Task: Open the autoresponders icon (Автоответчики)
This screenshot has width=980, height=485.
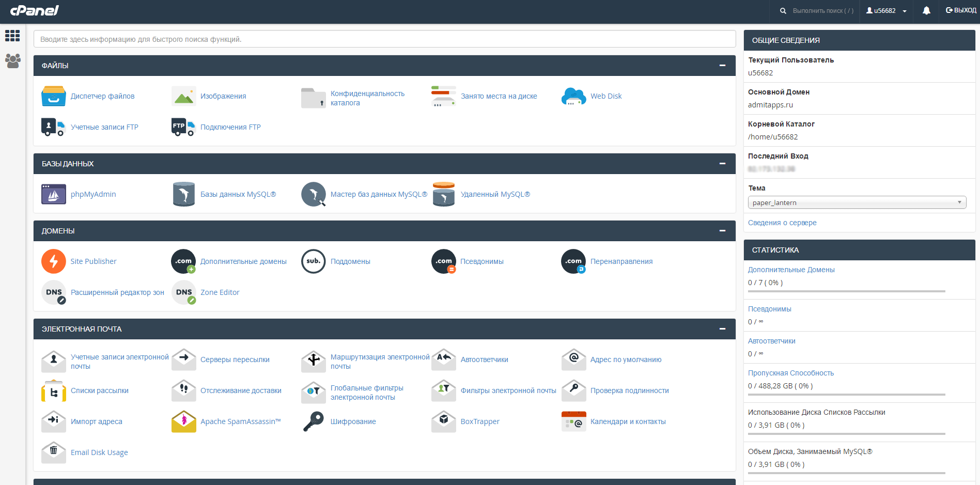Action: 444,359
